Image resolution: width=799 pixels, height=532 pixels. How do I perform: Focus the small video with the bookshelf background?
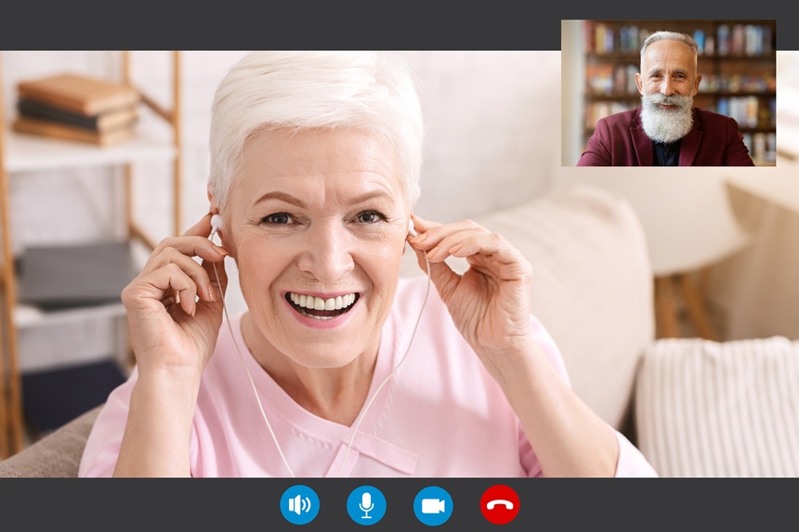pos(667,93)
